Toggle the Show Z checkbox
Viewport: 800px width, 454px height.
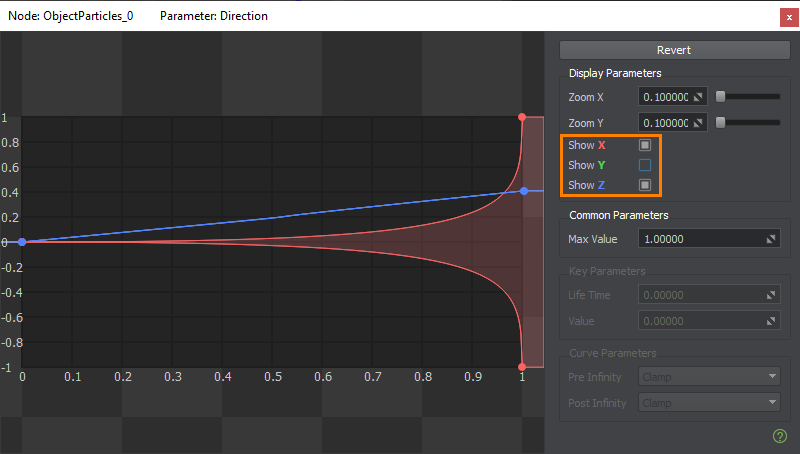(x=645, y=185)
